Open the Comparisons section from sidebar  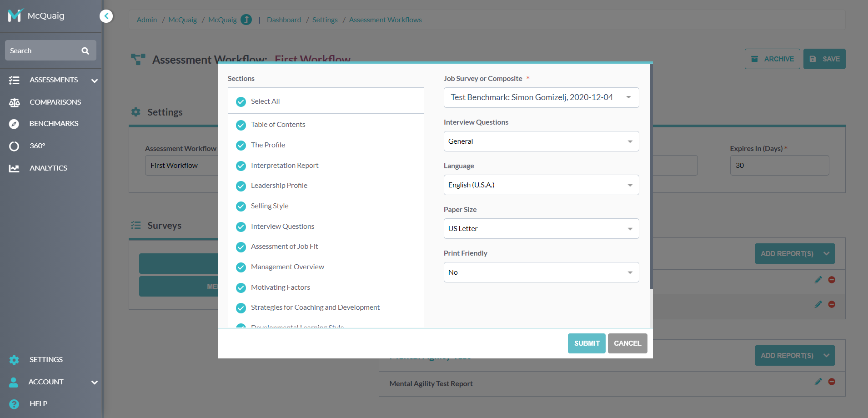pos(55,102)
